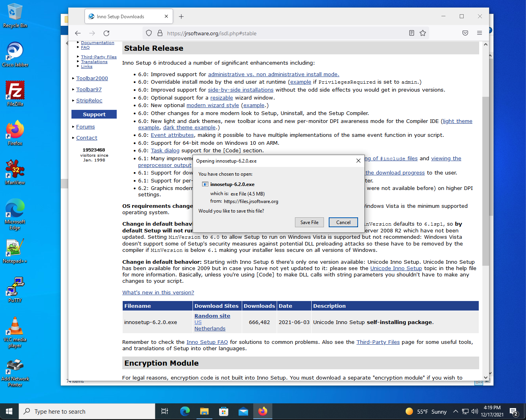Click the page vertical scrollbar down arrow
526x420 pixels.
(x=486, y=378)
